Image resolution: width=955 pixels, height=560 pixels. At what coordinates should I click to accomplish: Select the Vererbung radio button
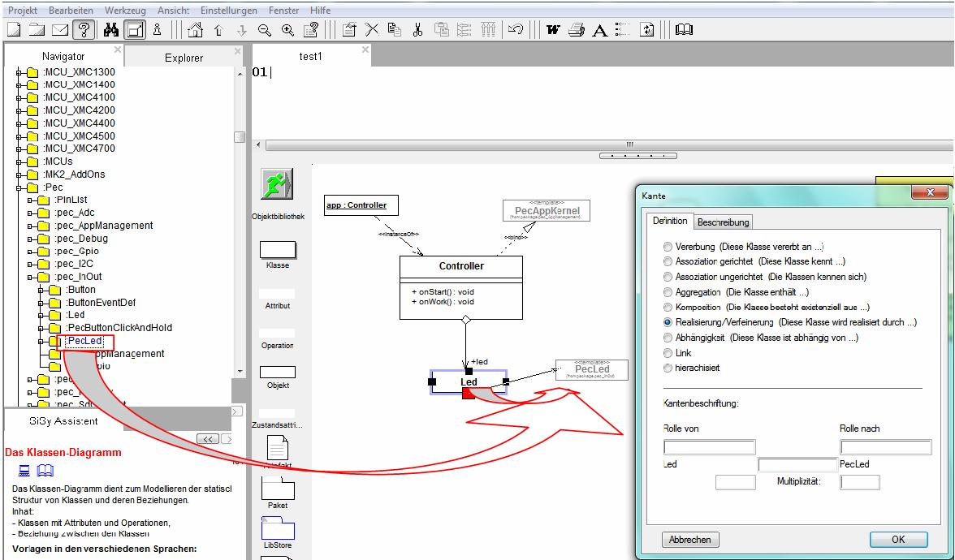[x=668, y=247]
